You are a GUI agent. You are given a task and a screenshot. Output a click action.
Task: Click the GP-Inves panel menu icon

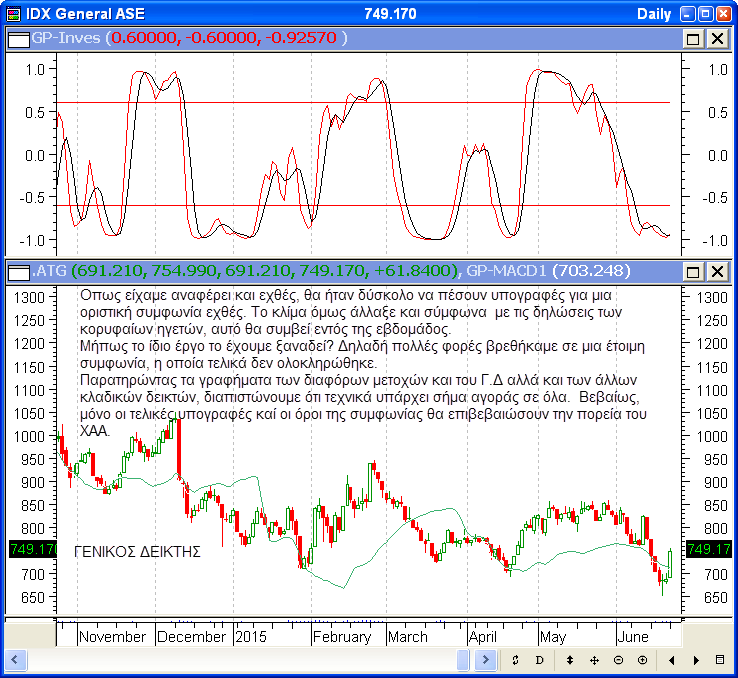click(19, 39)
